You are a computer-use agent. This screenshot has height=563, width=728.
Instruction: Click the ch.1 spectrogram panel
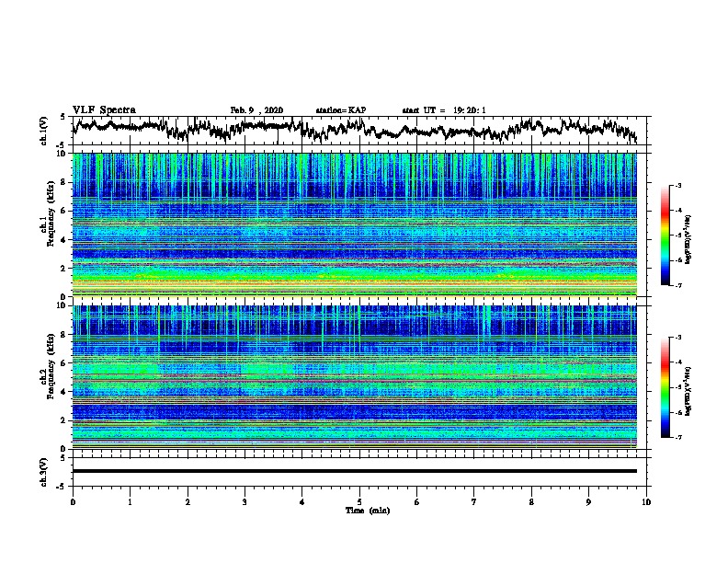tap(355, 224)
